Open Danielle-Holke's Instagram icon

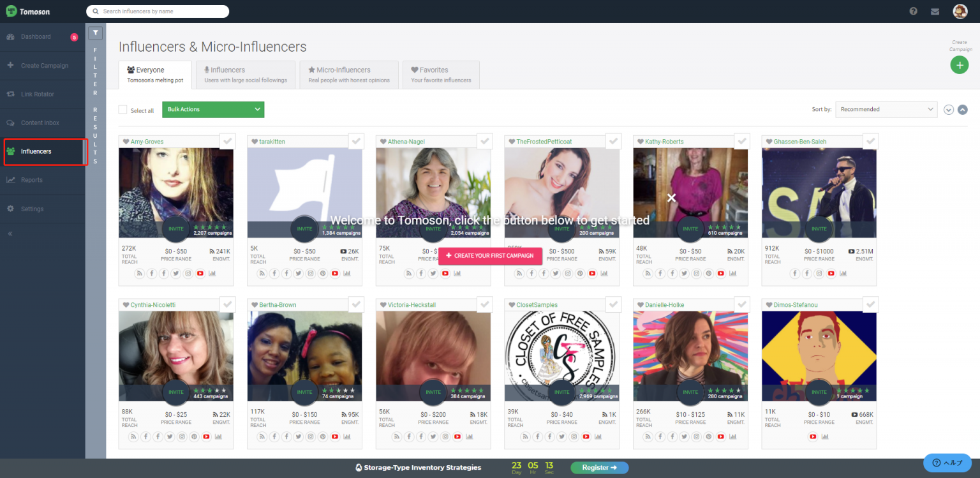(697, 437)
